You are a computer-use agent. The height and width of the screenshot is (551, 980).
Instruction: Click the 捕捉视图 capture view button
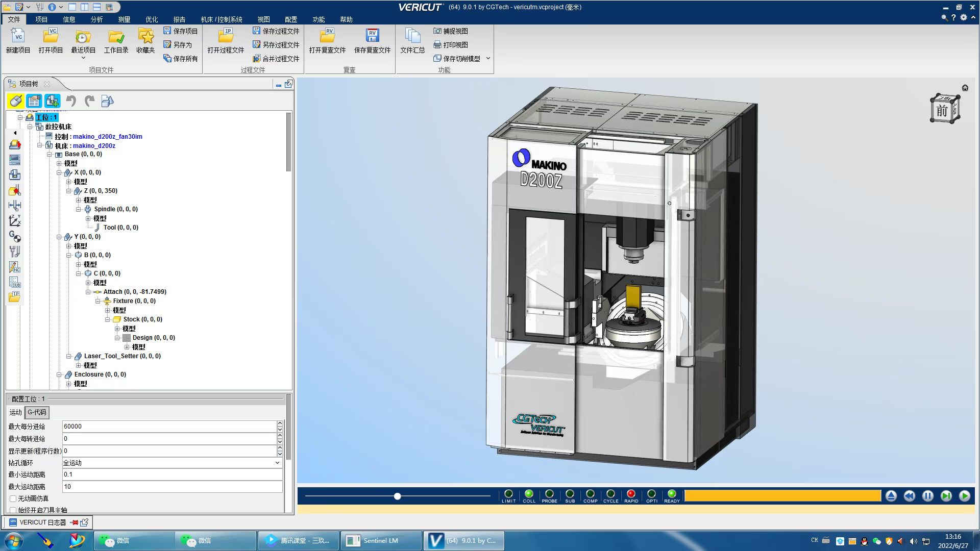tap(450, 31)
